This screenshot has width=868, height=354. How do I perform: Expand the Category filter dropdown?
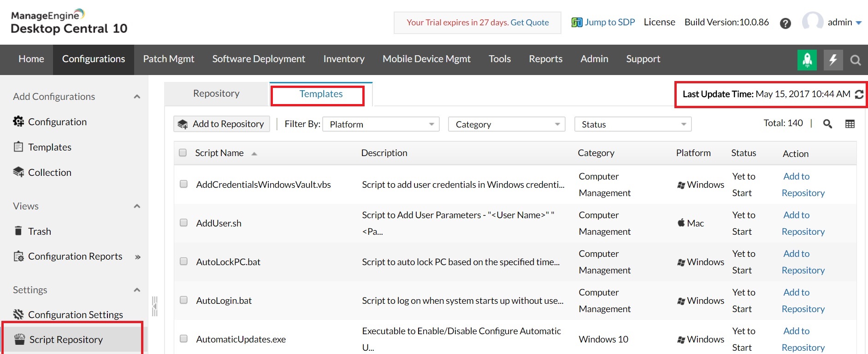click(506, 124)
